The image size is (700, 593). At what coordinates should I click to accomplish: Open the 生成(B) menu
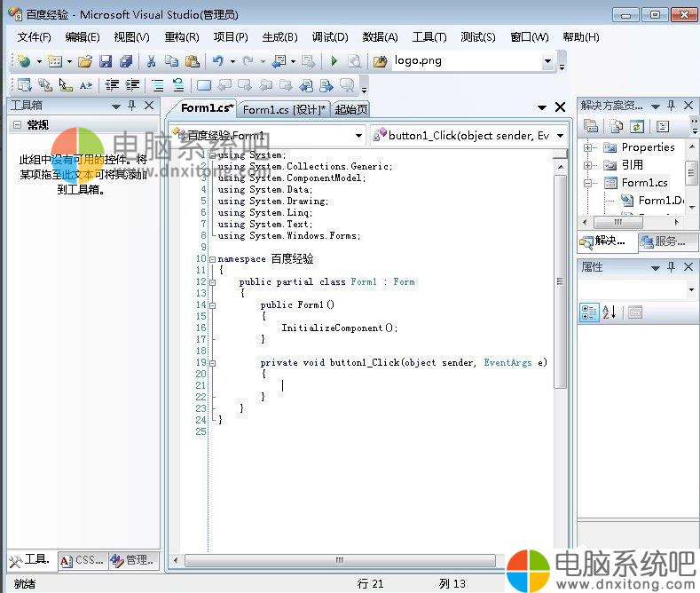coord(279,37)
